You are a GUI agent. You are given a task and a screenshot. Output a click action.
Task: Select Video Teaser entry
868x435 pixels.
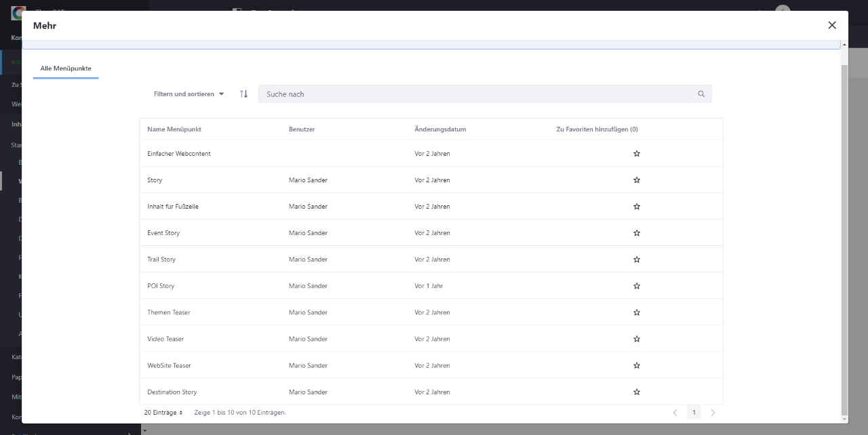point(165,339)
